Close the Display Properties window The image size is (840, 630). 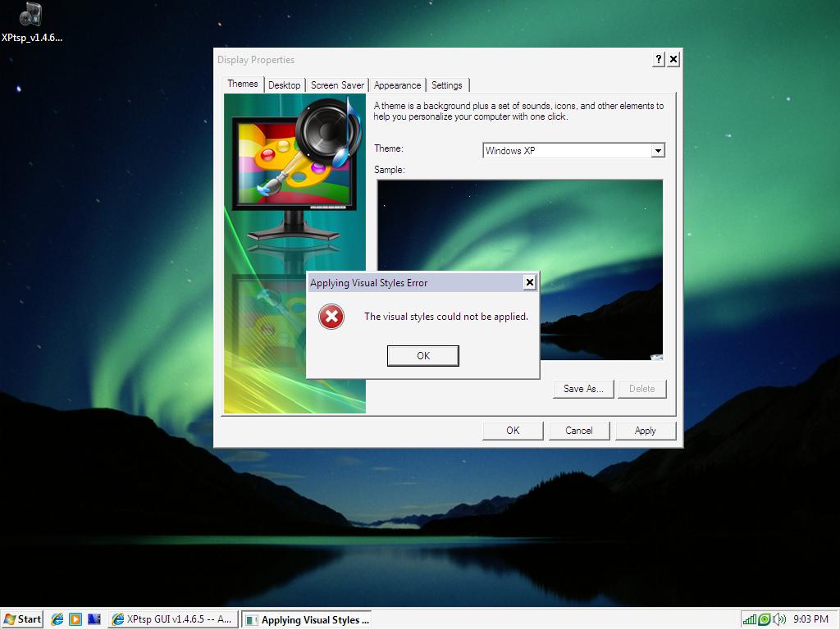(673, 59)
